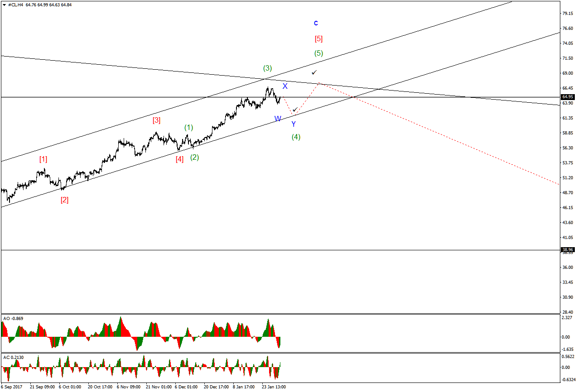This screenshot has width=578, height=392.
Task: Select the red [4] wave label
Action: coord(179,159)
